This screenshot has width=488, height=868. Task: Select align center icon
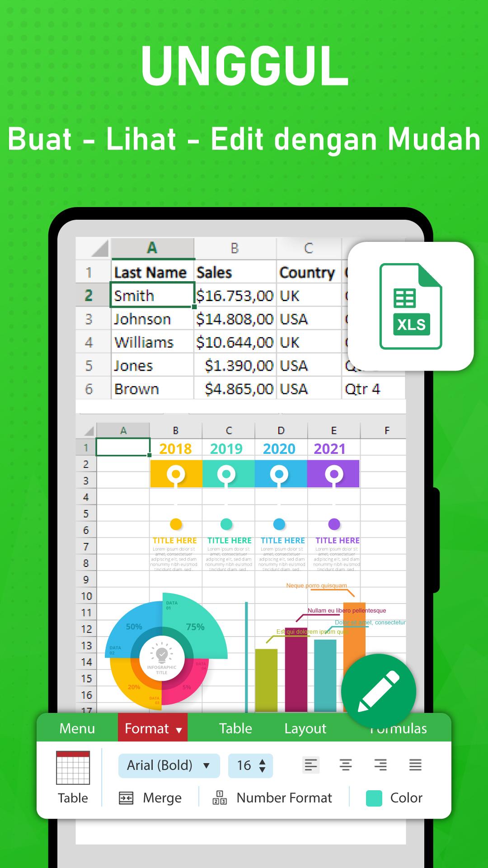pyautogui.click(x=346, y=765)
